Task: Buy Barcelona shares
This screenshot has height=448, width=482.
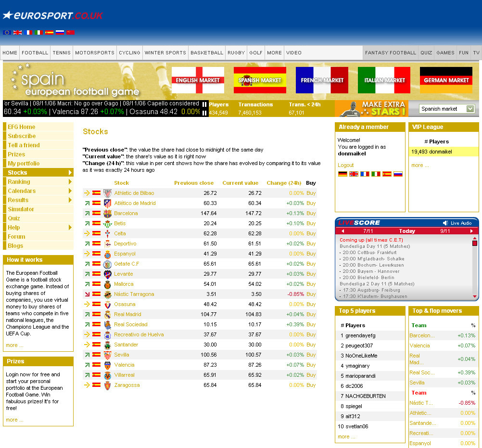Action: click(x=311, y=213)
